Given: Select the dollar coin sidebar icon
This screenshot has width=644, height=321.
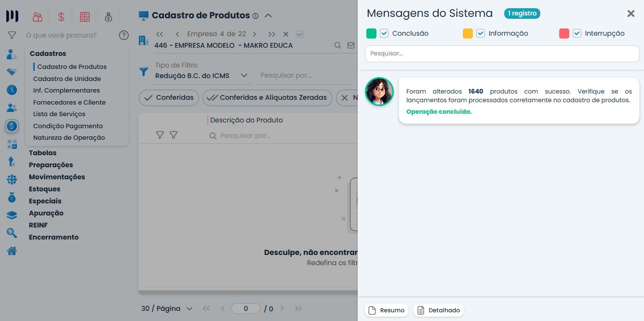Looking at the screenshot, I should (11, 126).
